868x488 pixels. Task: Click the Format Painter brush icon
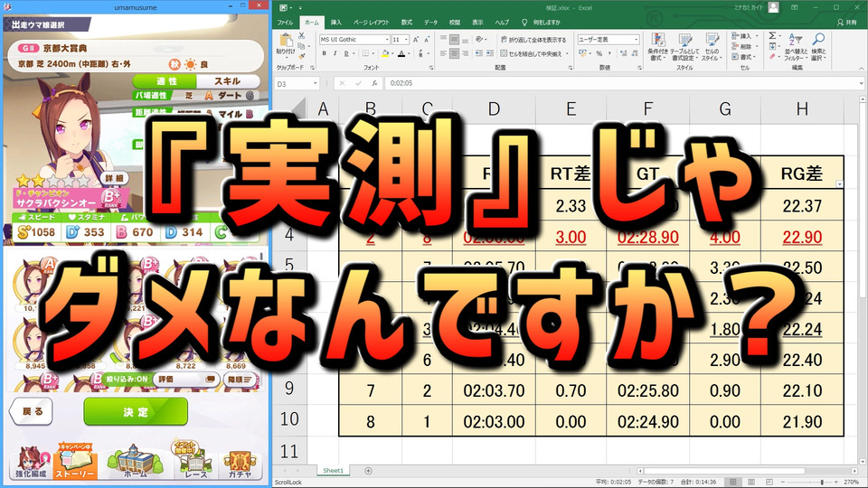(302, 55)
